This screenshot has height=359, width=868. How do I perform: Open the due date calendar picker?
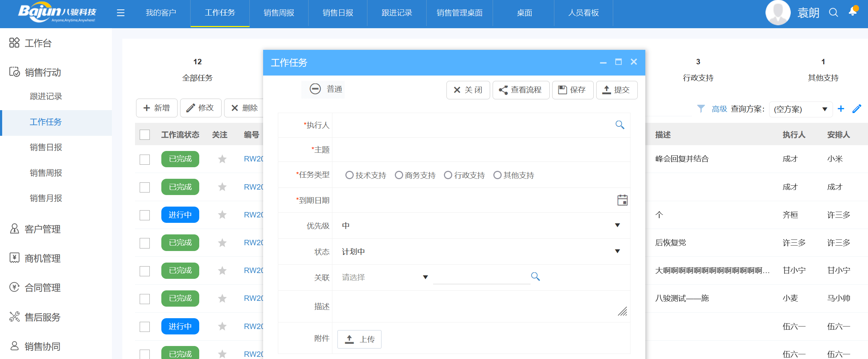tap(622, 200)
